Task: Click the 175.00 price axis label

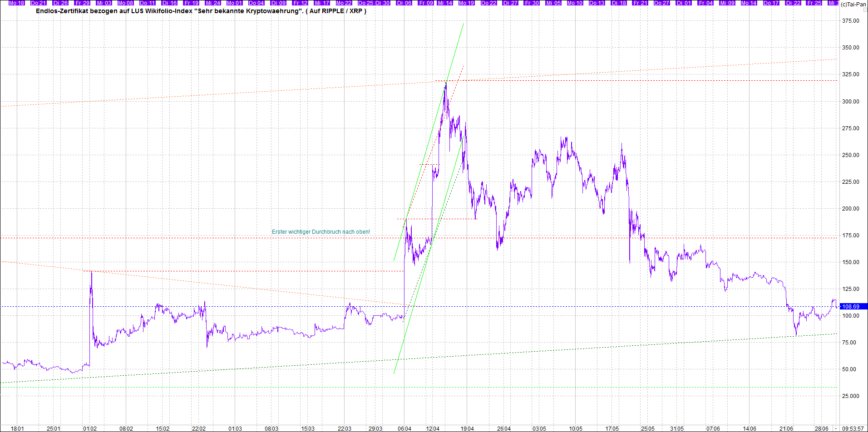Action: (x=850, y=236)
